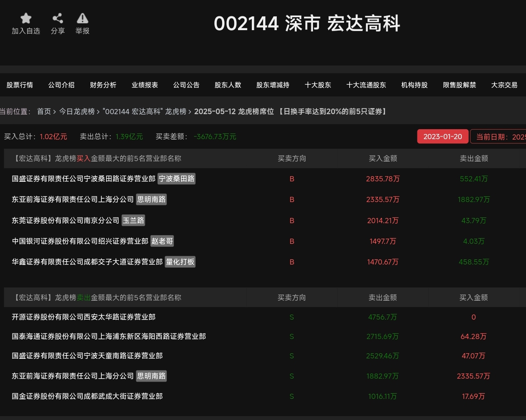Open the 十大流通股东 tab
This screenshot has width=526, height=420.
coord(366,85)
